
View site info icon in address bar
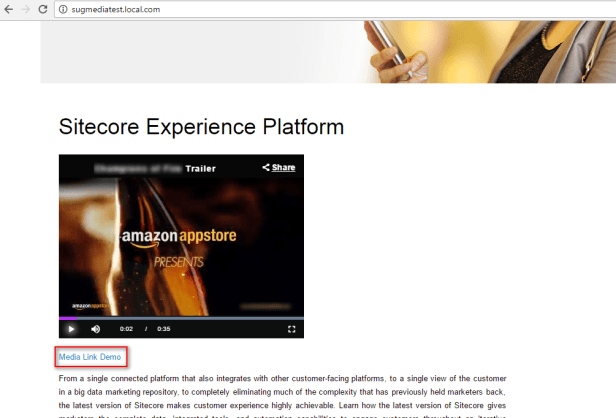(x=63, y=9)
